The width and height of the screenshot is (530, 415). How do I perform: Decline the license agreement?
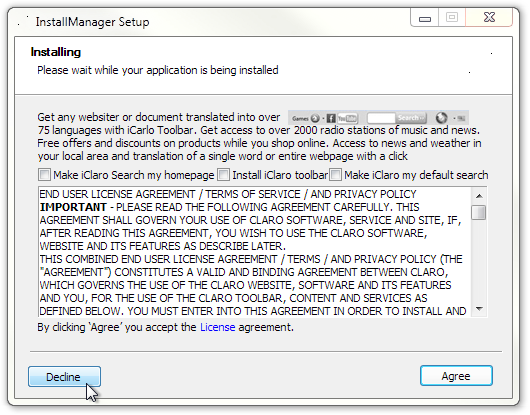(x=64, y=376)
